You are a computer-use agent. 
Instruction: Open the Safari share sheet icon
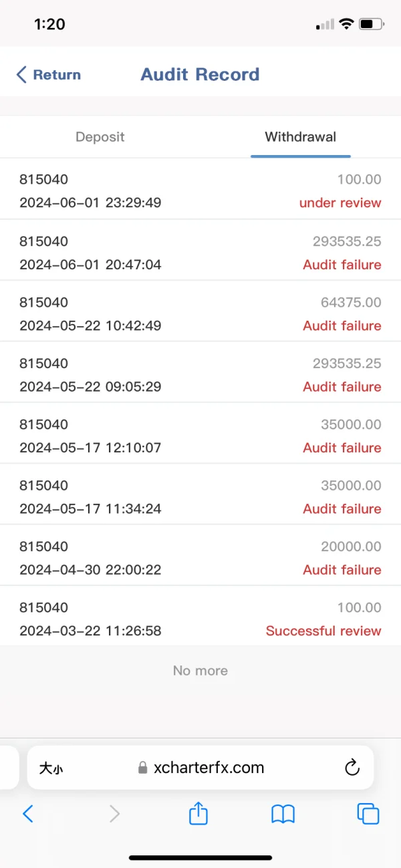[198, 813]
